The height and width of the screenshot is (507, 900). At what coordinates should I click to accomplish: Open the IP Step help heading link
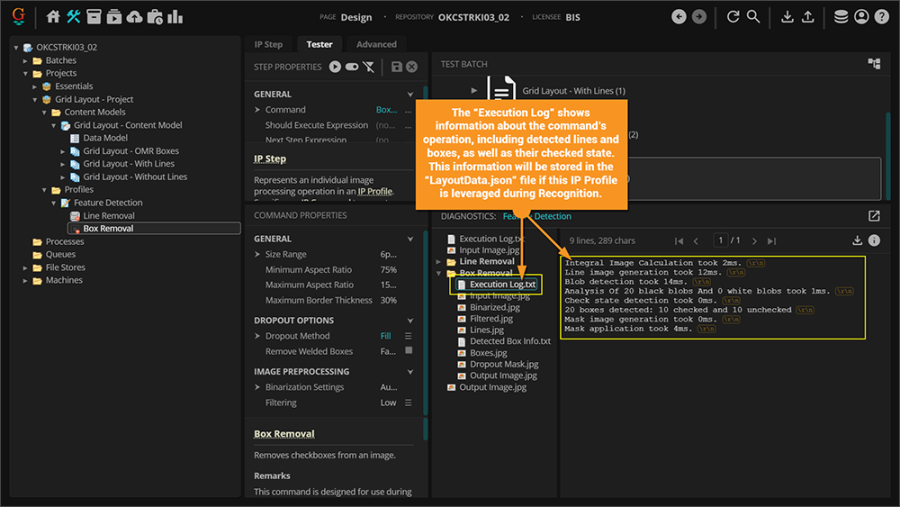pyautogui.click(x=270, y=158)
